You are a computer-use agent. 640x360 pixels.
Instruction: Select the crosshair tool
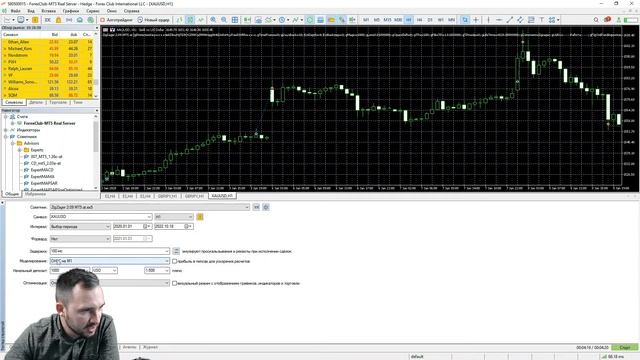pyautogui.click(x=476, y=20)
